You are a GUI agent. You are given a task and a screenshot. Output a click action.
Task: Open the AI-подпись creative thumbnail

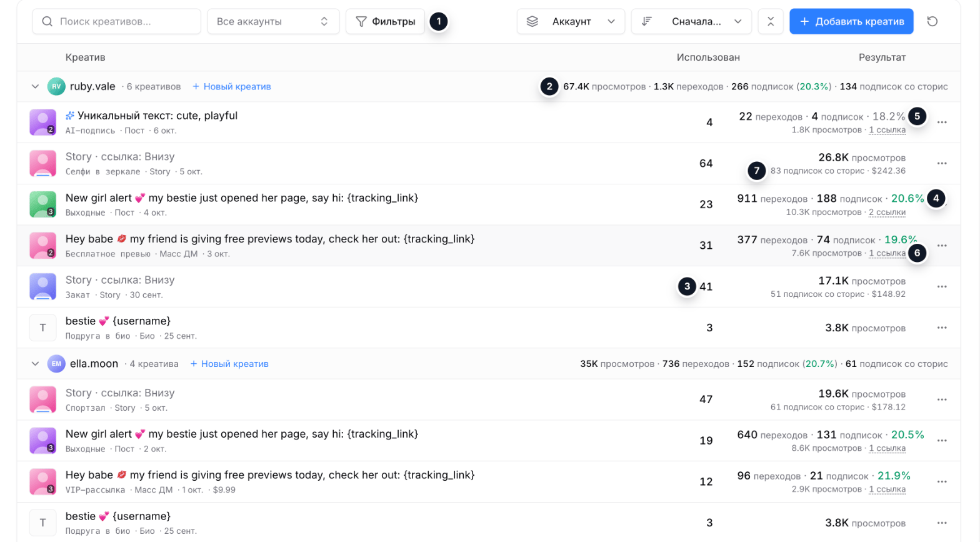tap(42, 123)
